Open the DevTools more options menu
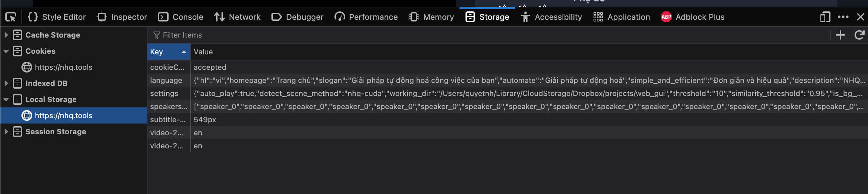This screenshot has height=194, width=868. pos(843,17)
